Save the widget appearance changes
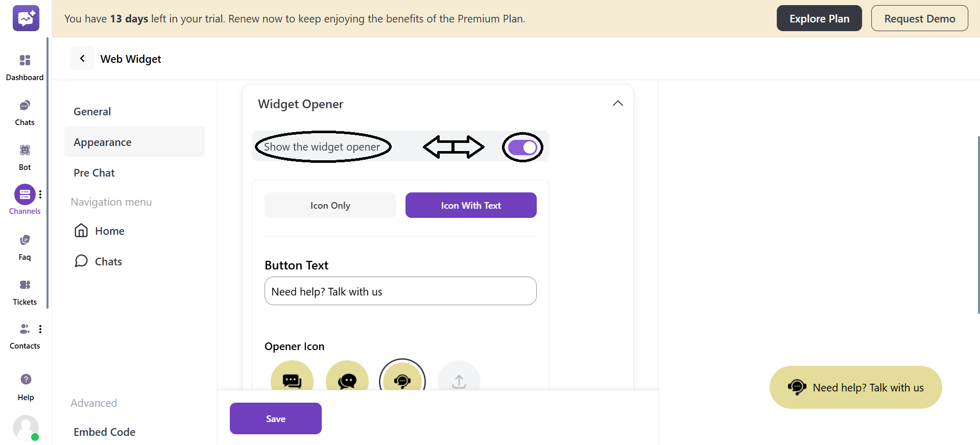 pos(275,418)
